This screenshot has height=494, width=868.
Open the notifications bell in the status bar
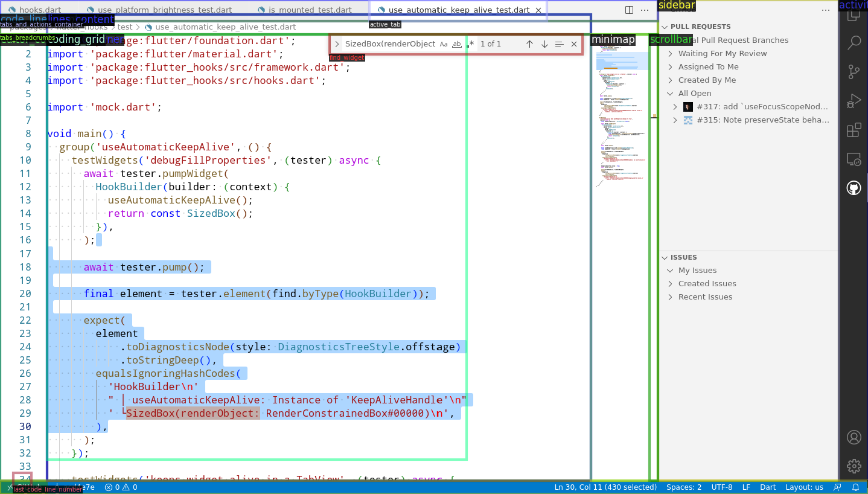coord(855,487)
